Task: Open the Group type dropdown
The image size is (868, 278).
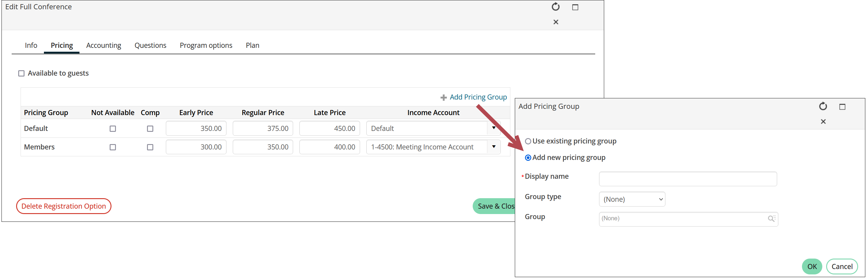Action: (x=632, y=199)
